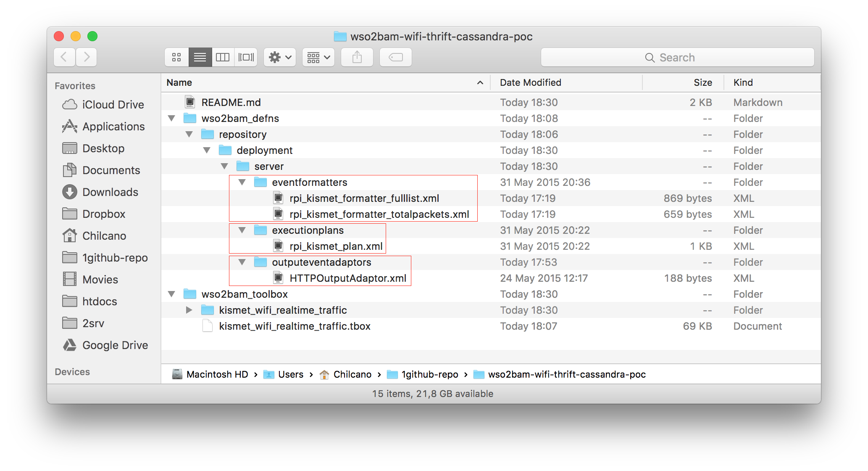Go back to previous folder
This screenshot has width=868, height=471.
click(64, 57)
